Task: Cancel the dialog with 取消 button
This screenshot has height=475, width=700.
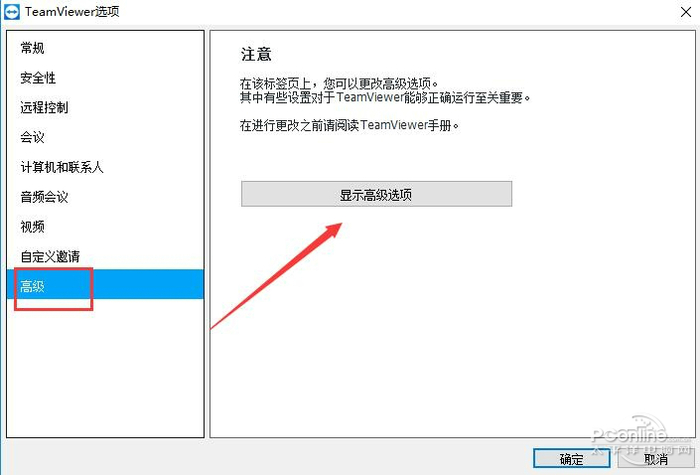Action: click(x=655, y=458)
